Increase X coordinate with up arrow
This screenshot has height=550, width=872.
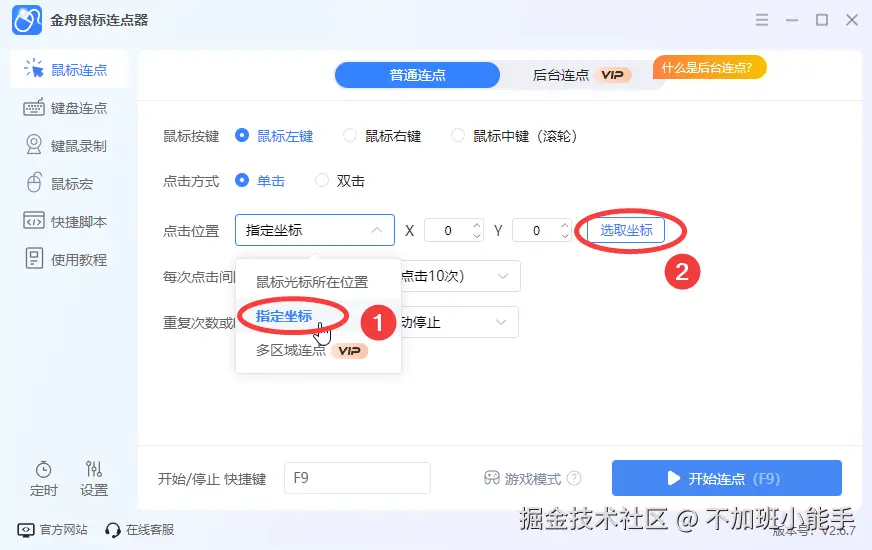pyautogui.click(x=477, y=225)
